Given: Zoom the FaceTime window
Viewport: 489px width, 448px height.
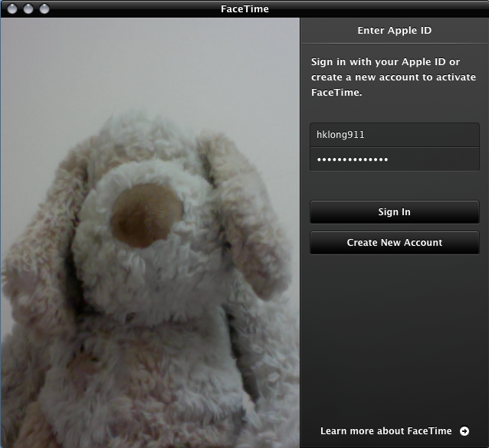Looking at the screenshot, I should point(44,8).
